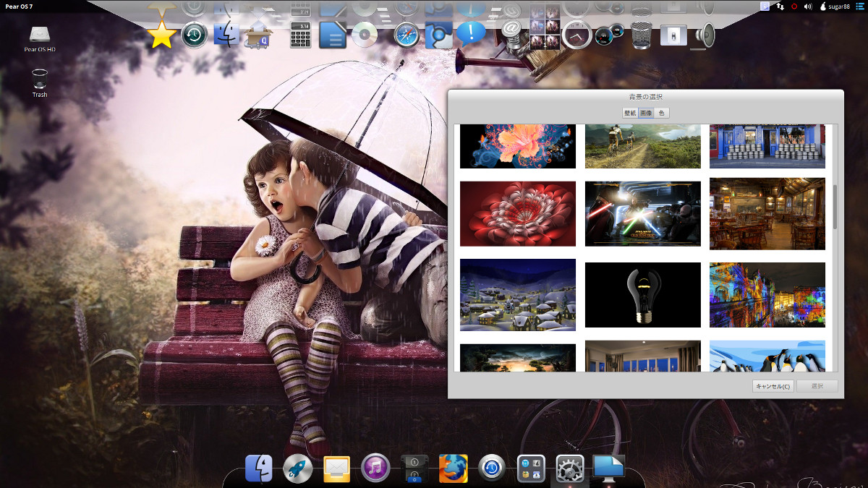The image size is (868, 488).
Task: Open the cardboard box package installer icon
Action: (258, 35)
